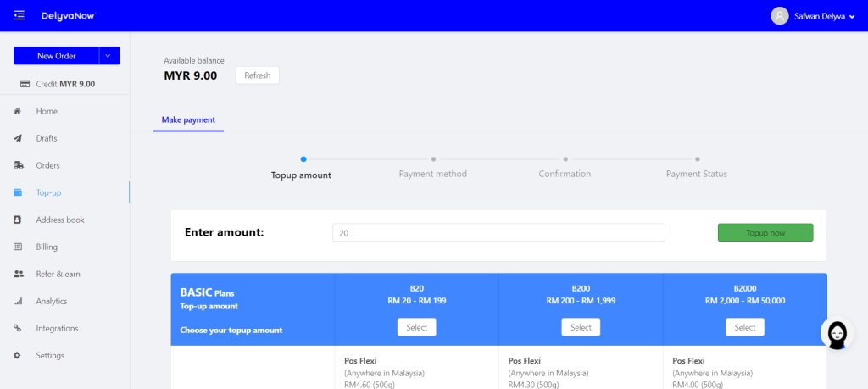868x389 pixels.
Task: Open the chat support avatar
Action: tap(837, 333)
